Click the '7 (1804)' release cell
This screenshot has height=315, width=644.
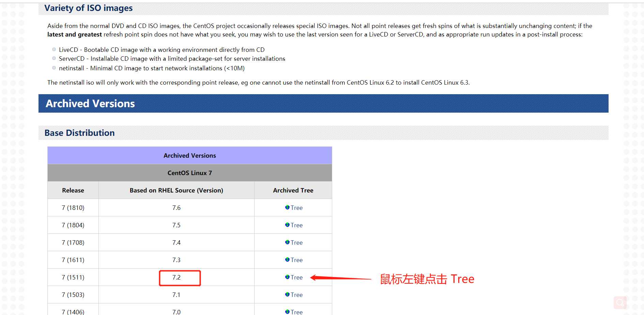73,225
